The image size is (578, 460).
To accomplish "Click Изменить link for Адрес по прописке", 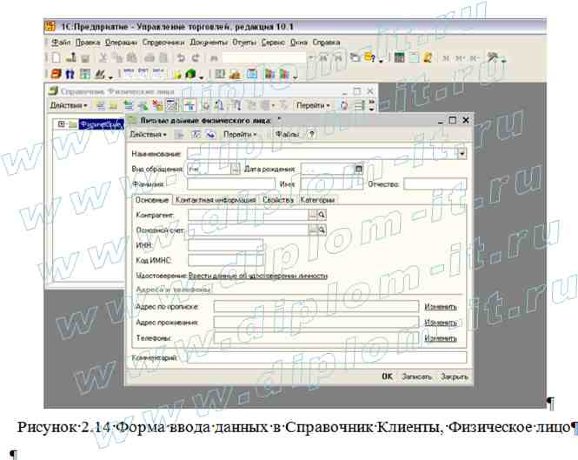I will [x=441, y=307].
